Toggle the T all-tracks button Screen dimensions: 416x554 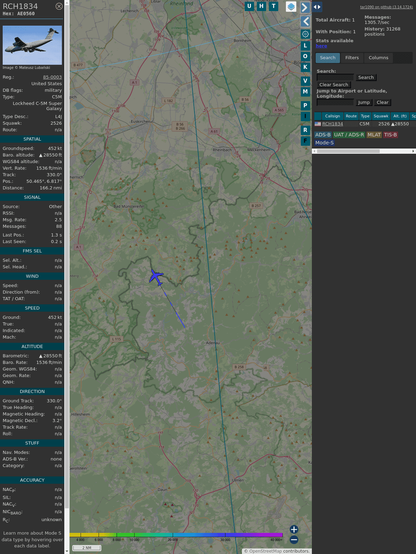click(273, 6)
